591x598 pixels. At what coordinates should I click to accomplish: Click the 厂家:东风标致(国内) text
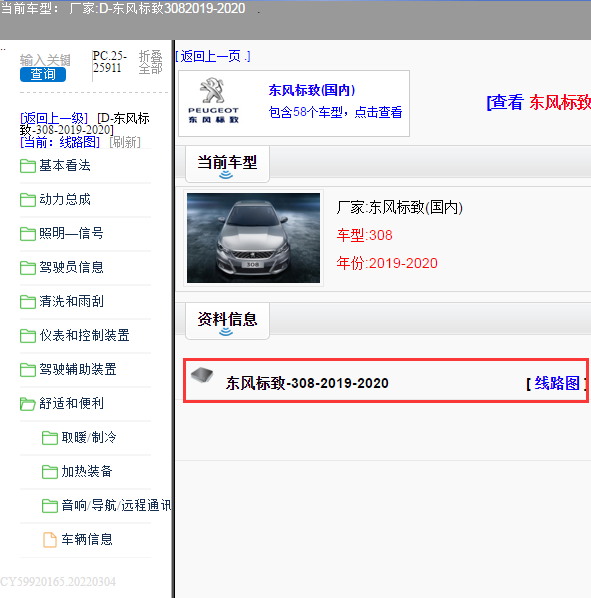pos(400,208)
